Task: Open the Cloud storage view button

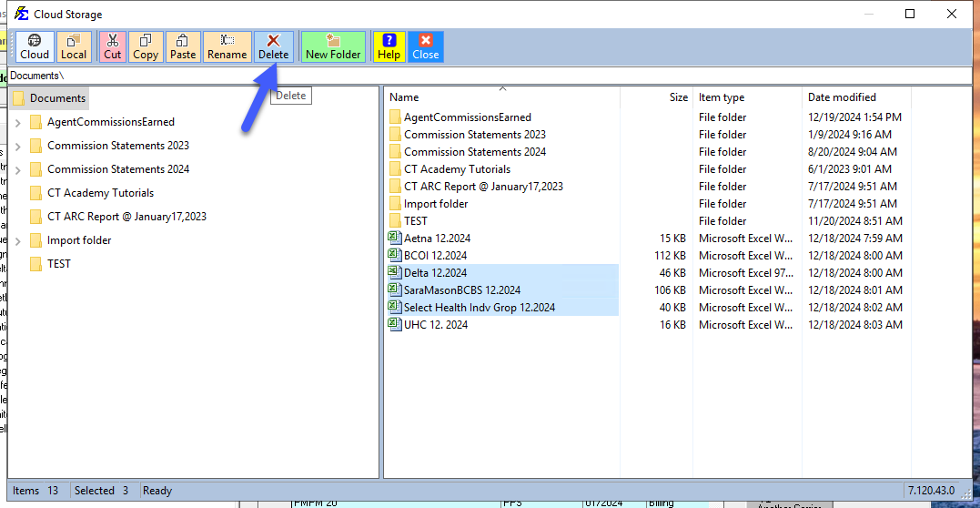Action: [x=35, y=47]
